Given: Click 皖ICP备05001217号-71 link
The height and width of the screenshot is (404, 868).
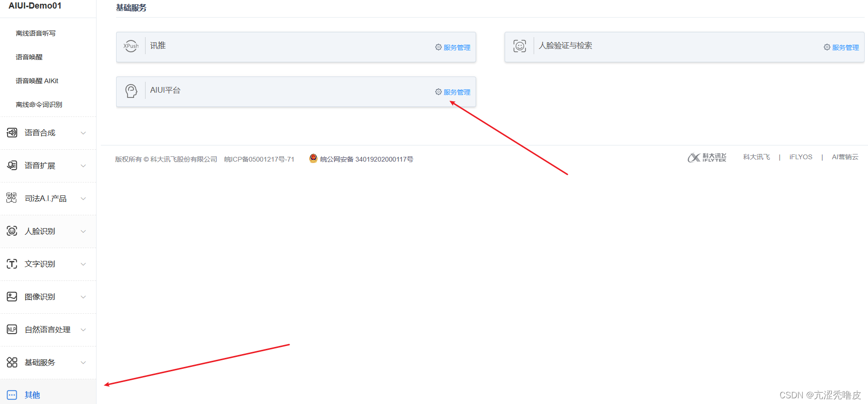Looking at the screenshot, I should [x=259, y=159].
